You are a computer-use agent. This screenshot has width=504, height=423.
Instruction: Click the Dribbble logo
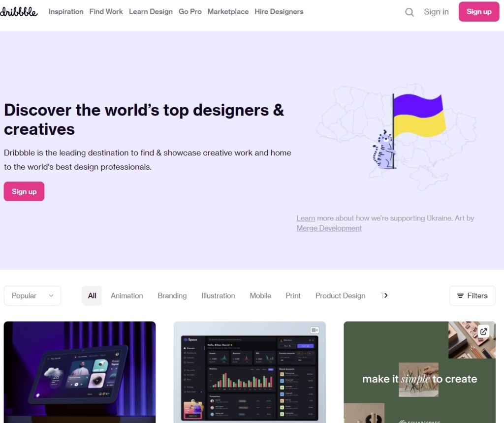[19, 12]
